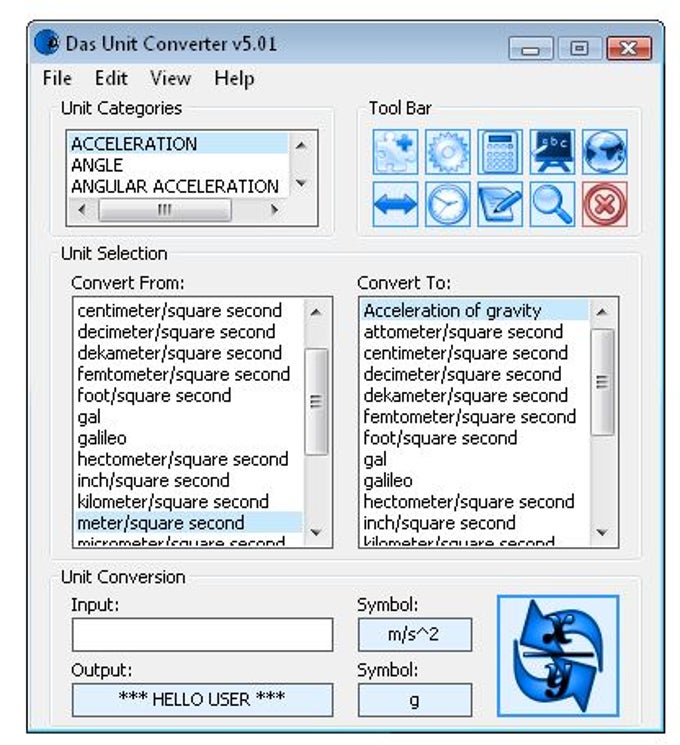
Task: Choose decimeter/square second in Convert From
Action: 188,332
